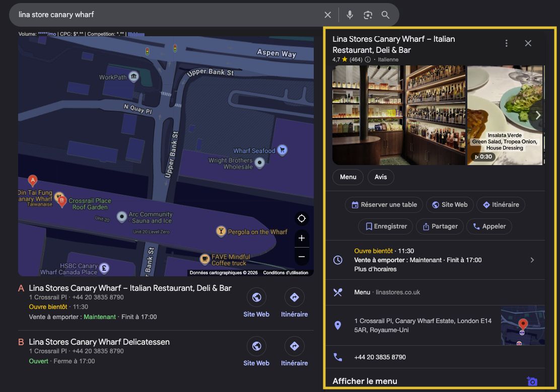Click the small trend bar chart under search bar
Viewport: 560px width, 392px height.
(x=136, y=34)
